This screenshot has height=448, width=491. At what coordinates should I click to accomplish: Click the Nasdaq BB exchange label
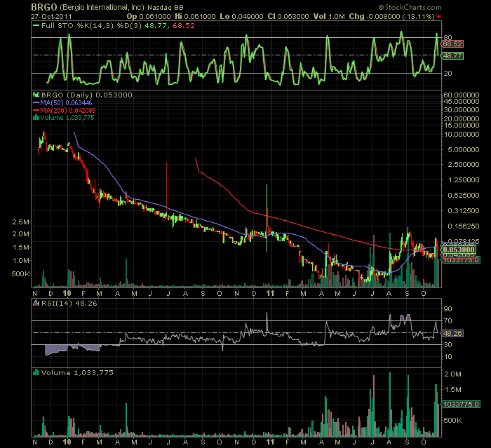tap(166, 7)
